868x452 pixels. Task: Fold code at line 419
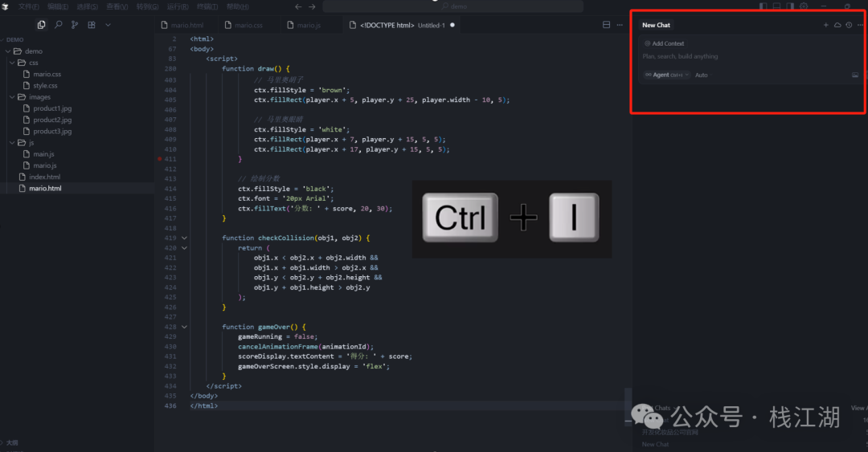pos(184,238)
